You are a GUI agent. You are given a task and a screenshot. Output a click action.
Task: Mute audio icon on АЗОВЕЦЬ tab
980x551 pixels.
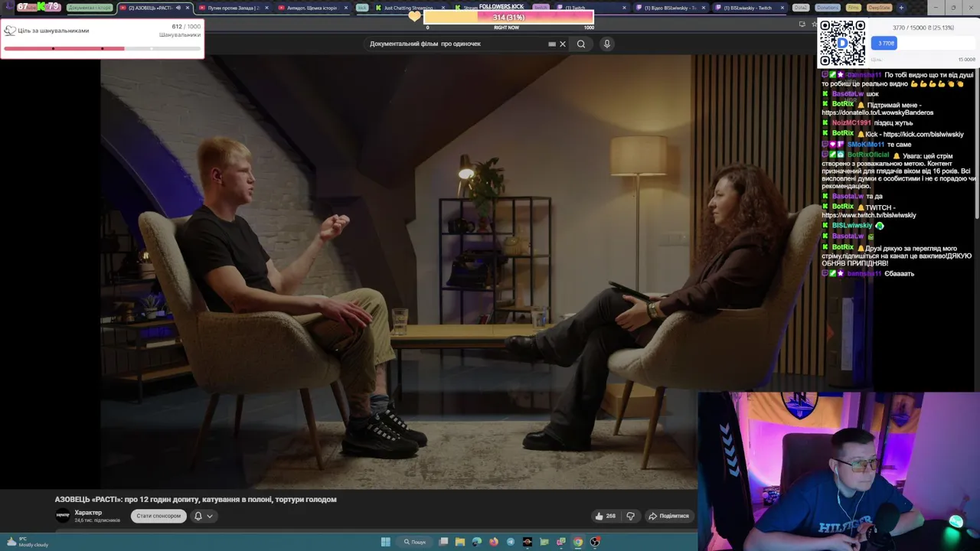(x=178, y=8)
